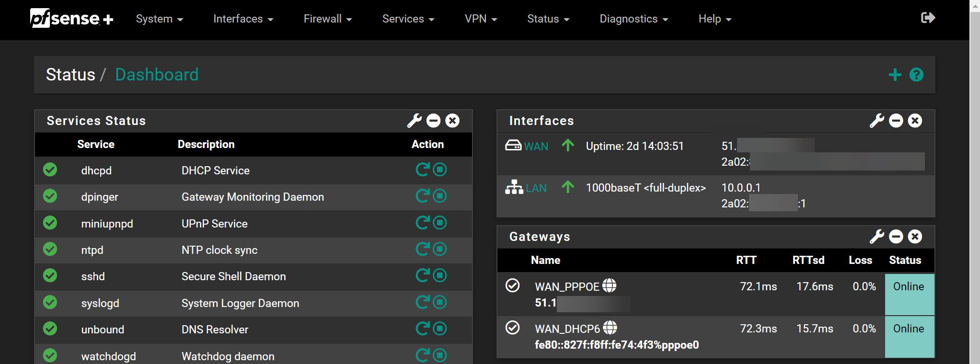Open Services Status widget wrench settings
The image size is (980, 364).
[x=414, y=121]
